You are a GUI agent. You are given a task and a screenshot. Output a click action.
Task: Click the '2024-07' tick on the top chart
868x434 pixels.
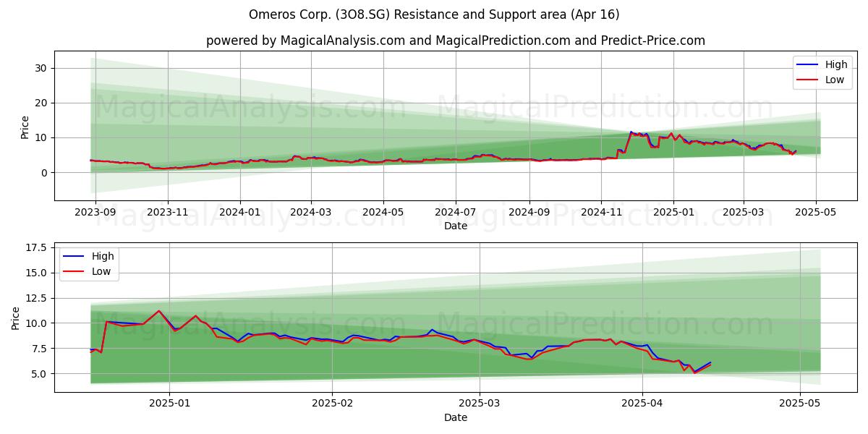pyautogui.click(x=455, y=212)
